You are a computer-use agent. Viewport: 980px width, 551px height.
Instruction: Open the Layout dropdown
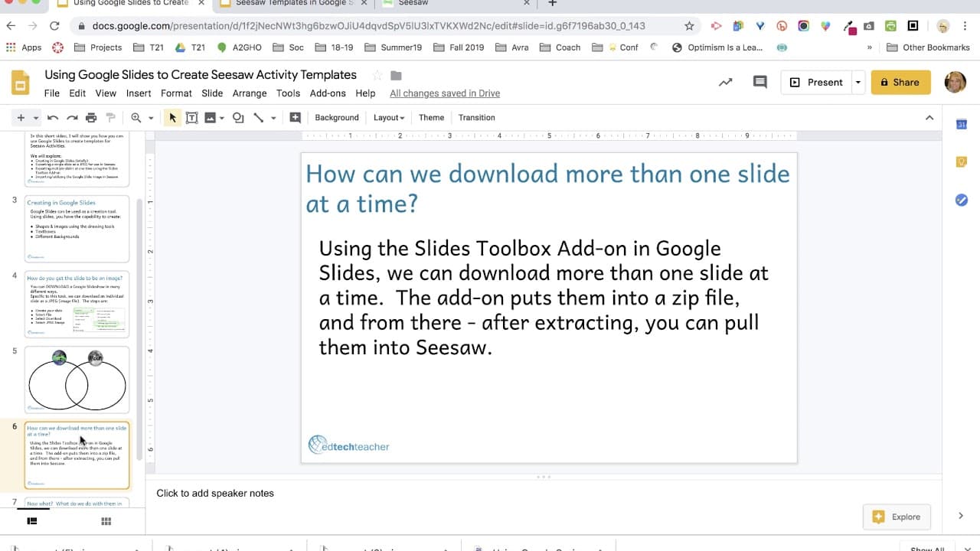389,118
